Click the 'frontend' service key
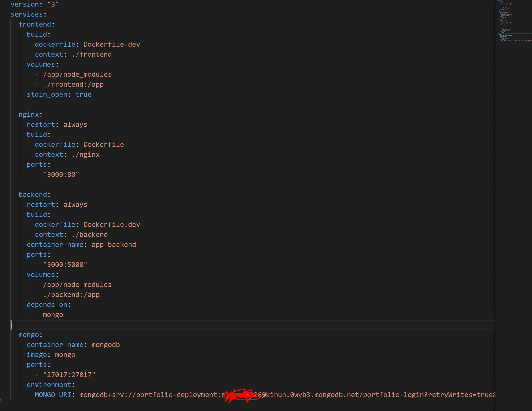The width and height of the screenshot is (532, 411). click(x=35, y=24)
